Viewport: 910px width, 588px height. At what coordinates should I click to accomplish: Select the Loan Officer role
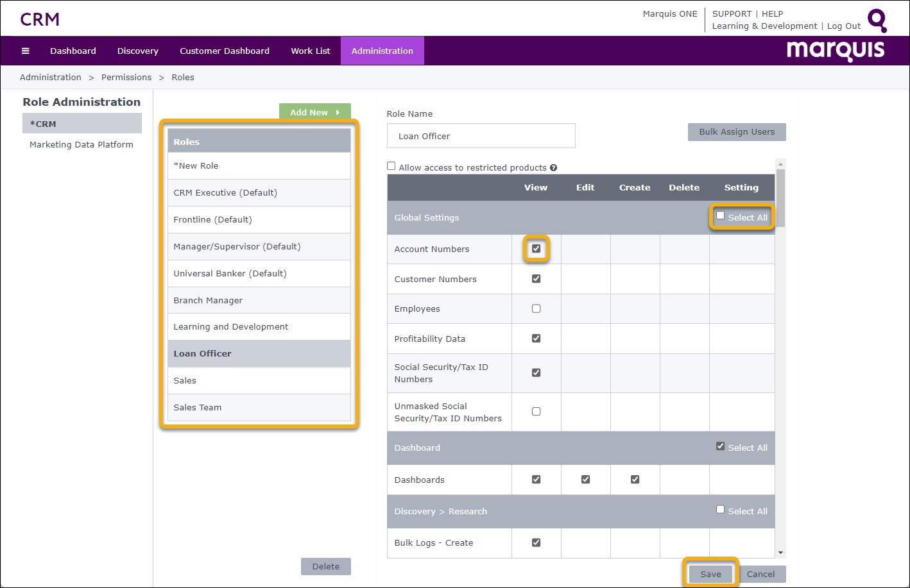point(259,353)
